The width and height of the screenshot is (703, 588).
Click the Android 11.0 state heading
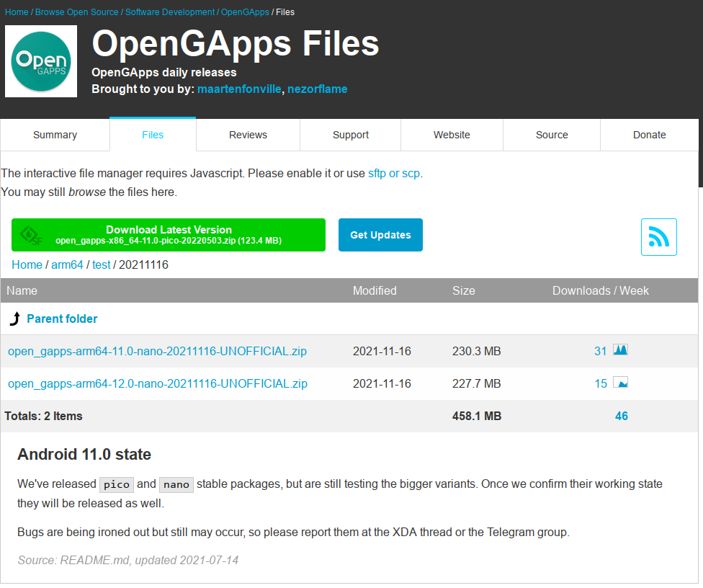tap(84, 455)
